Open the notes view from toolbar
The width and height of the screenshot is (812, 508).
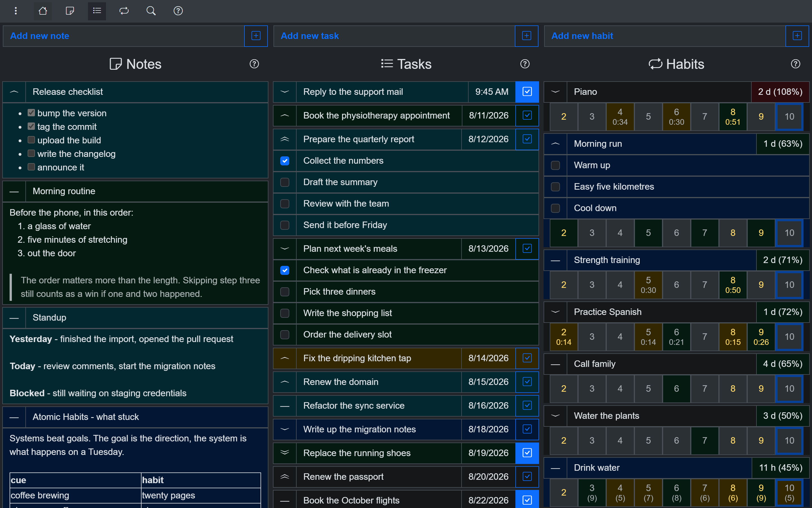pos(70,11)
